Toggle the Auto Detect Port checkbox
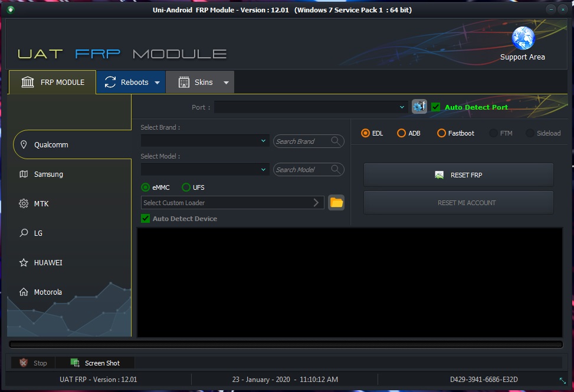This screenshot has width=574, height=392. [x=435, y=107]
